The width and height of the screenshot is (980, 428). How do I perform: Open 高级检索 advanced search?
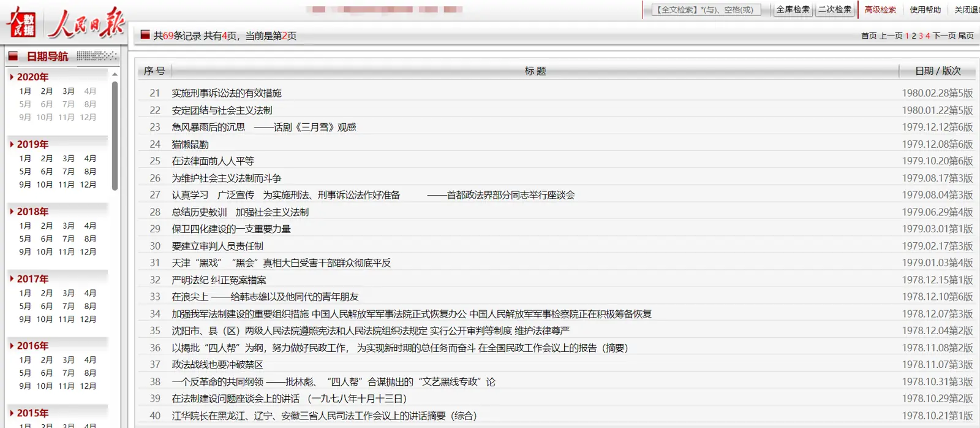click(x=880, y=10)
